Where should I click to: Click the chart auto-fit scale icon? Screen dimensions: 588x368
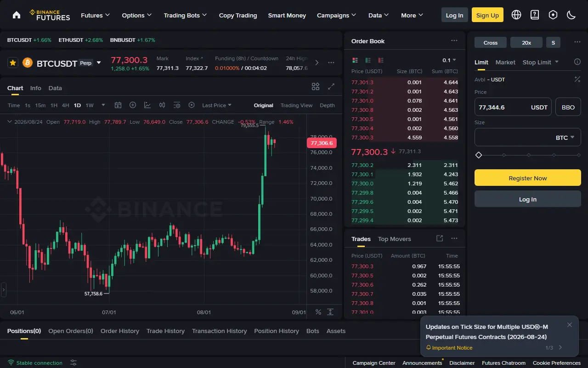(330, 312)
